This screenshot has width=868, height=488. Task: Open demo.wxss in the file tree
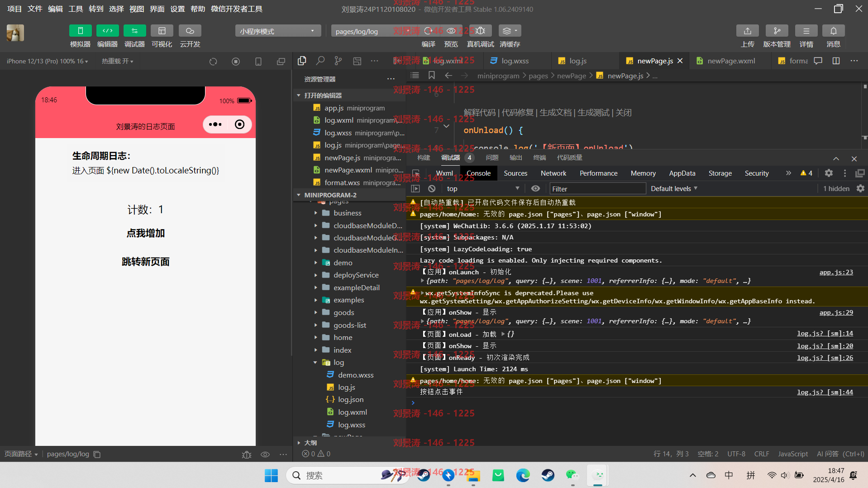[356, 375]
